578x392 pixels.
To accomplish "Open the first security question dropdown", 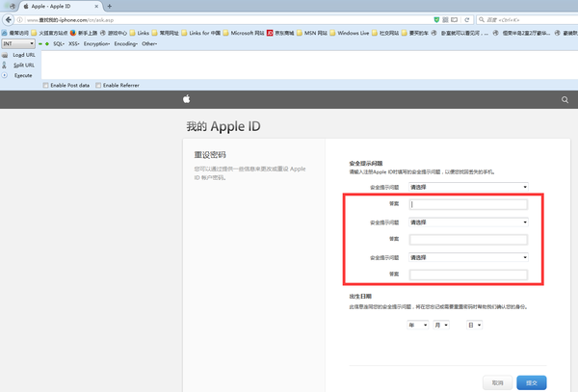I will (468, 187).
